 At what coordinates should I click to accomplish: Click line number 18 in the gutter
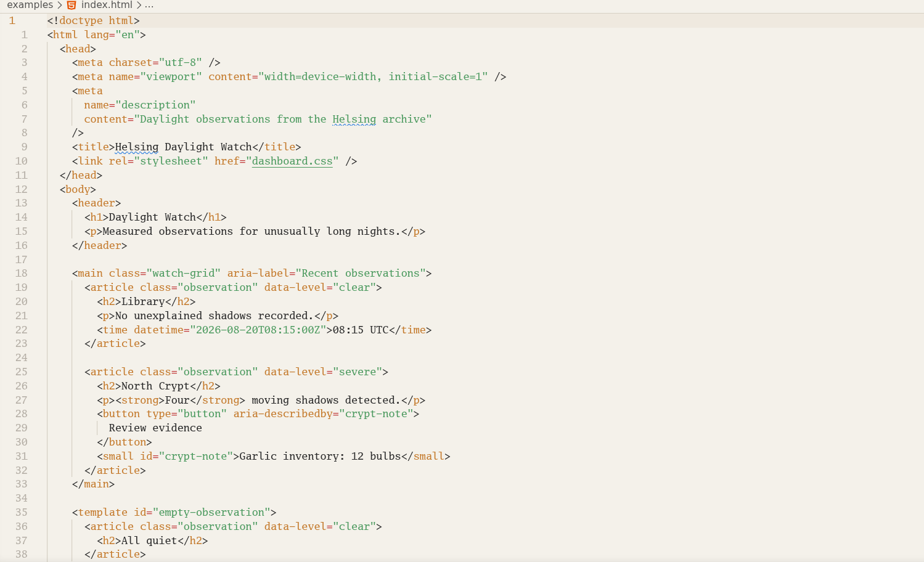(22, 274)
